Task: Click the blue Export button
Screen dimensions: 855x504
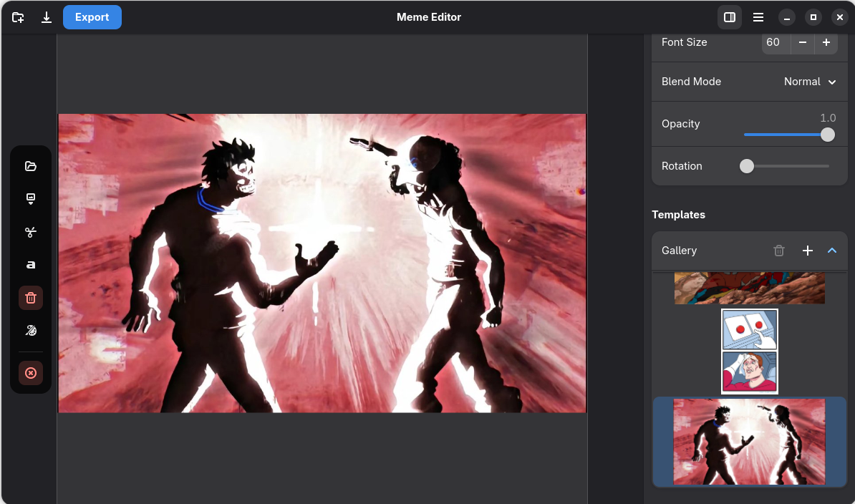Action: (x=92, y=17)
